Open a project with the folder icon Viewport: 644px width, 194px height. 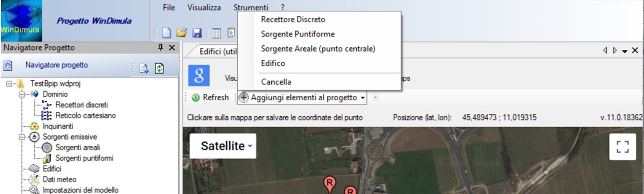pos(180,32)
